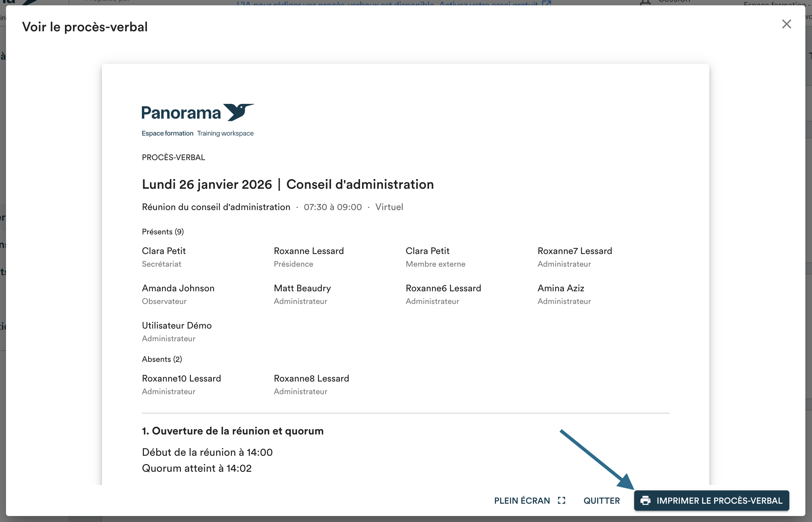Select Amanda Johnson the Observateur
Screen dimensions: 812x522
(x=178, y=288)
